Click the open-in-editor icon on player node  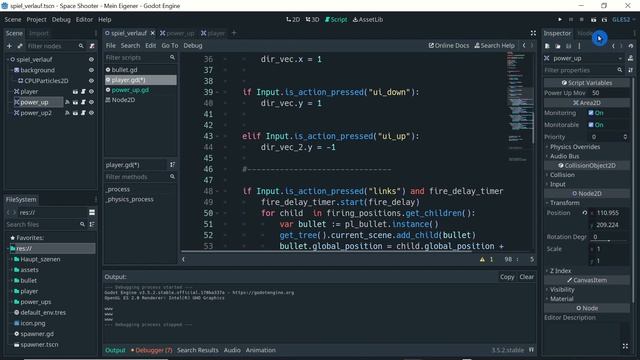(x=75, y=91)
